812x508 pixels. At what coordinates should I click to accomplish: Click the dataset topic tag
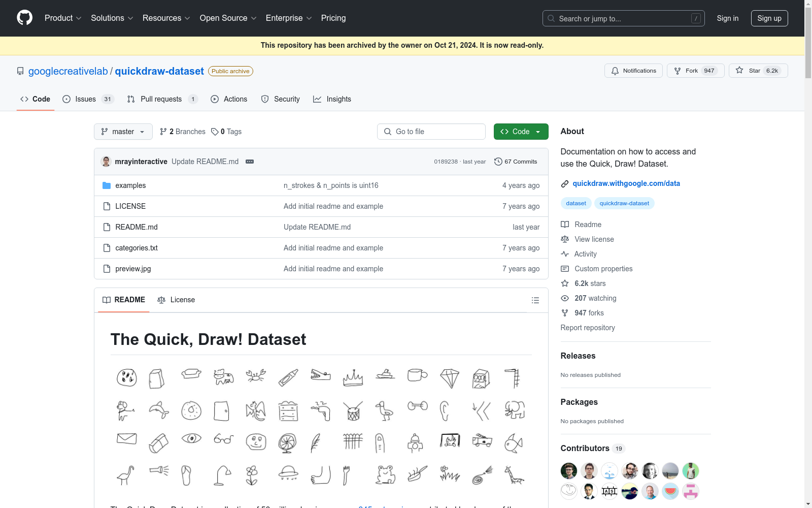[576, 203]
